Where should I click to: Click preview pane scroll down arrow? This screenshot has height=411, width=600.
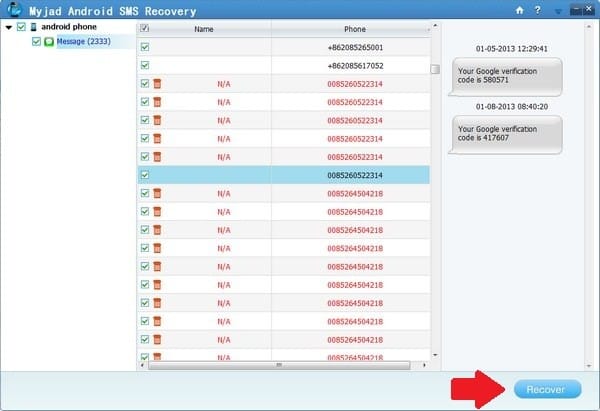(589, 366)
